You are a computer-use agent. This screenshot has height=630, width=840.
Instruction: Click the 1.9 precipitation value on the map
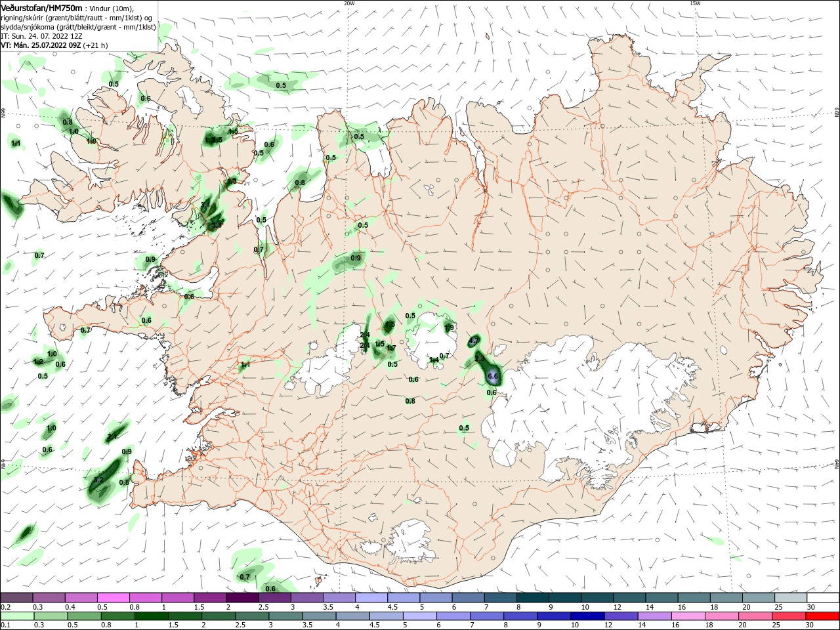[x=450, y=328]
